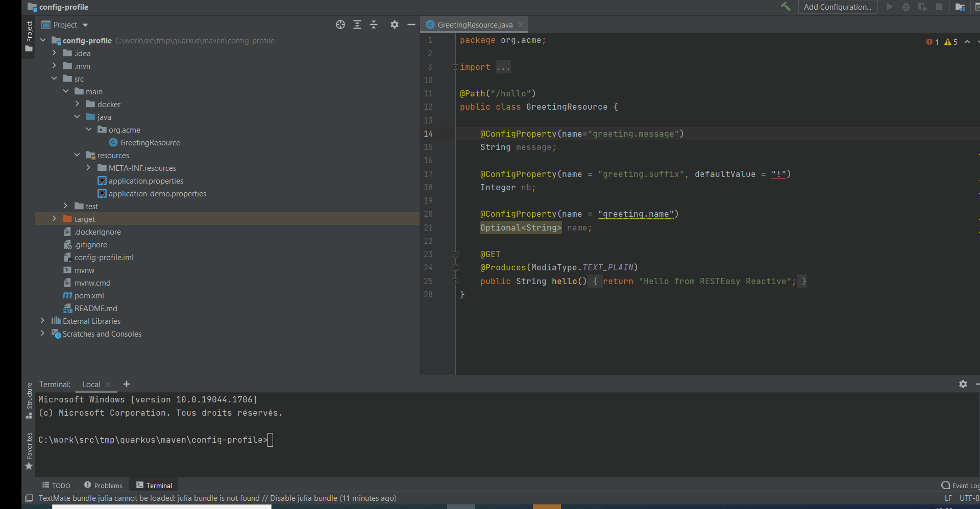Hide the Project tool window
The image size is (980, 509).
coord(411,24)
